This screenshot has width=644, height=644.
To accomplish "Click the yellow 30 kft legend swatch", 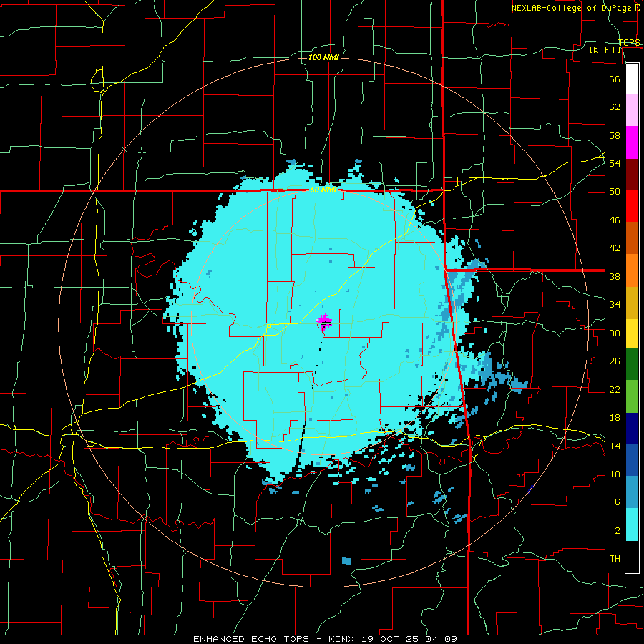I will (632, 333).
